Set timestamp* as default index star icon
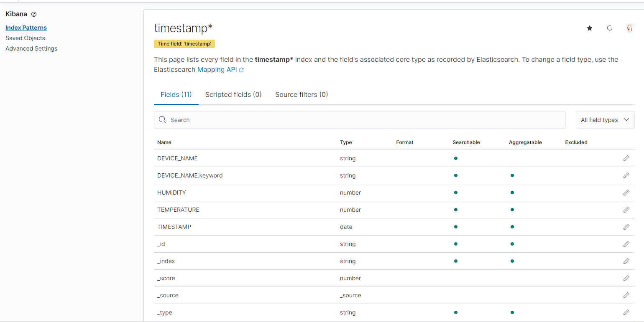 (x=590, y=28)
